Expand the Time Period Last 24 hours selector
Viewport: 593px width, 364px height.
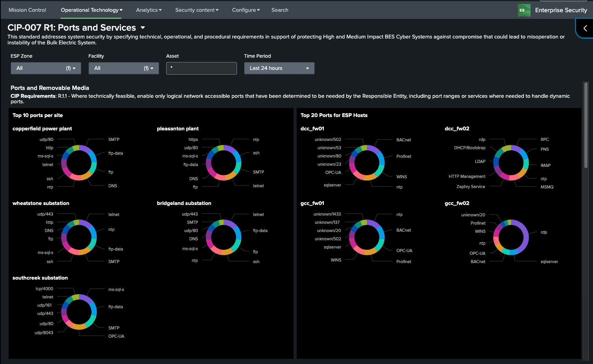pyautogui.click(x=279, y=68)
